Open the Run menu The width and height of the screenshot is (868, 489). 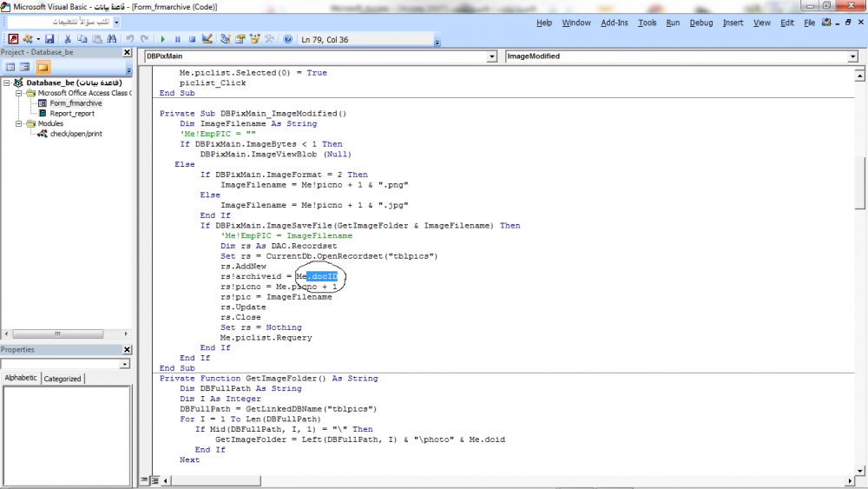673,23
